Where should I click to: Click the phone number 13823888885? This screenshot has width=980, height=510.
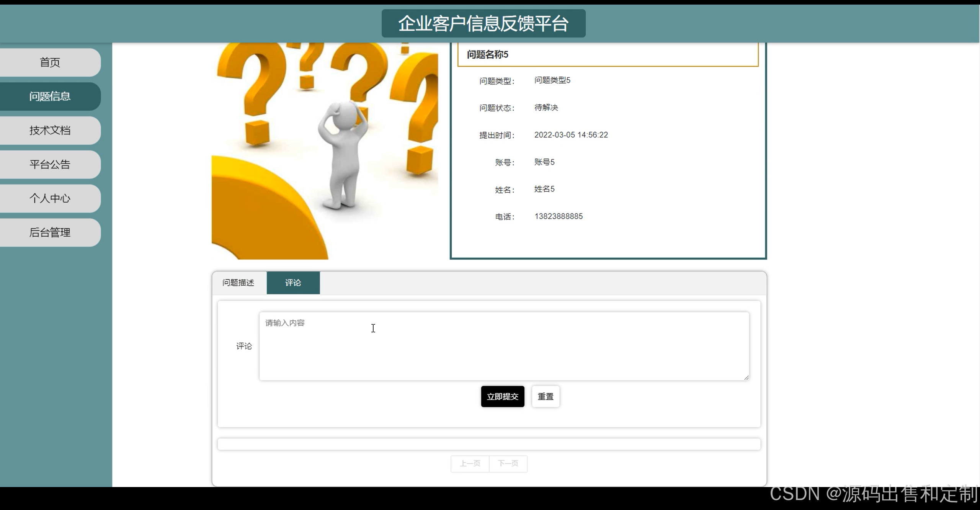(x=558, y=216)
